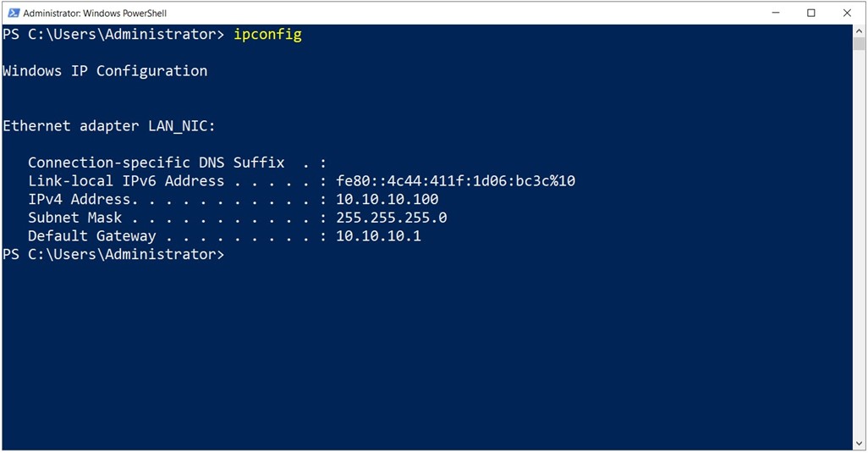Click the scrollbar down arrow

[x=859, y=443]
